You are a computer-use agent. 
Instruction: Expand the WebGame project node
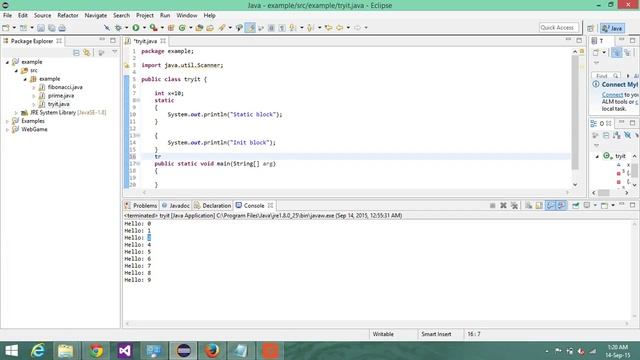pyautogui.click(x=7, y=130)
